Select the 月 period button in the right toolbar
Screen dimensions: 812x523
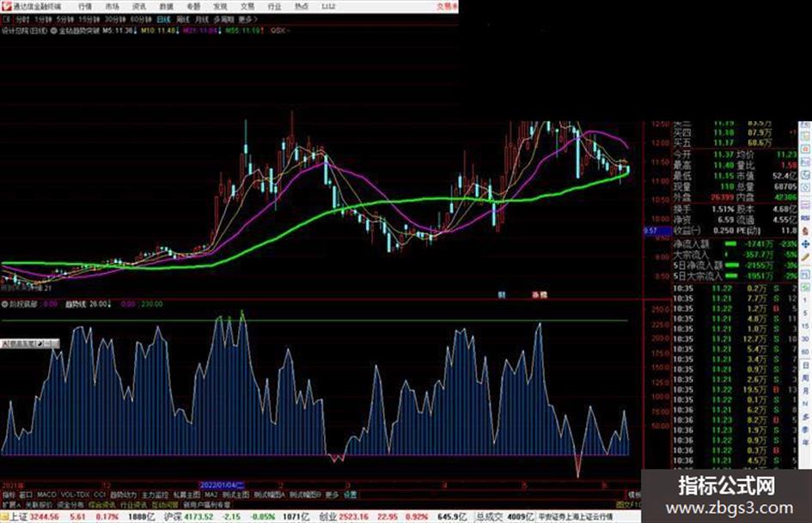tap(805, 391)
